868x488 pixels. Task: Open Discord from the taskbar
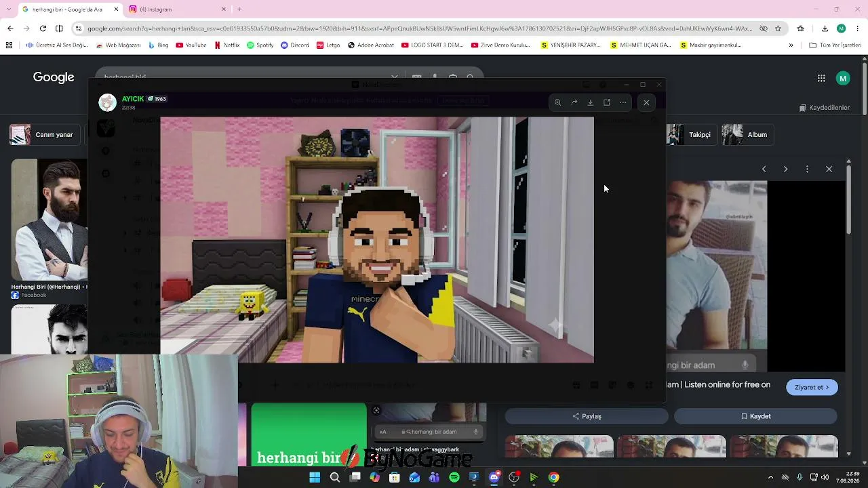[494, 477]
